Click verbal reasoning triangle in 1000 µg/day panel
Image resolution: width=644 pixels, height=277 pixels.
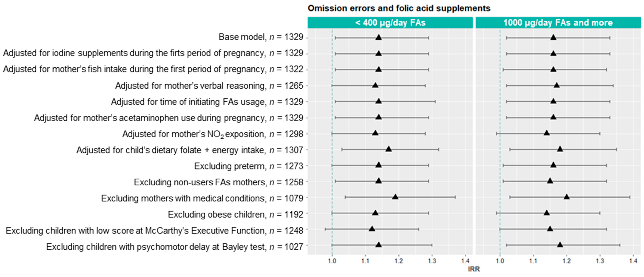(x=556, y=85)
